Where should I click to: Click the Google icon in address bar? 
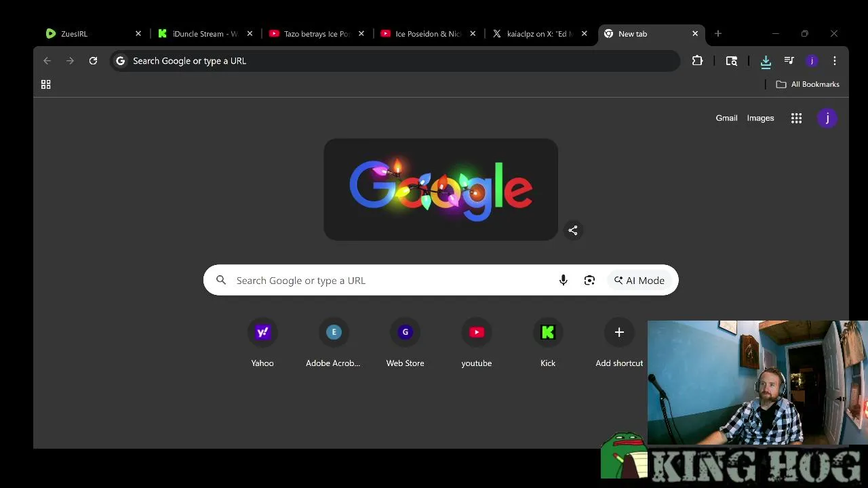click(121, 61)
